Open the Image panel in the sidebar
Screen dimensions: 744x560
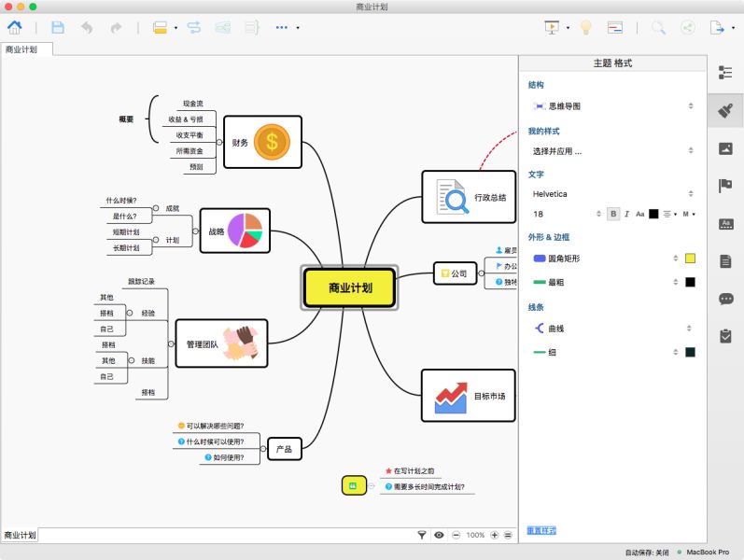pyautogui.click(x=725, y=148)
